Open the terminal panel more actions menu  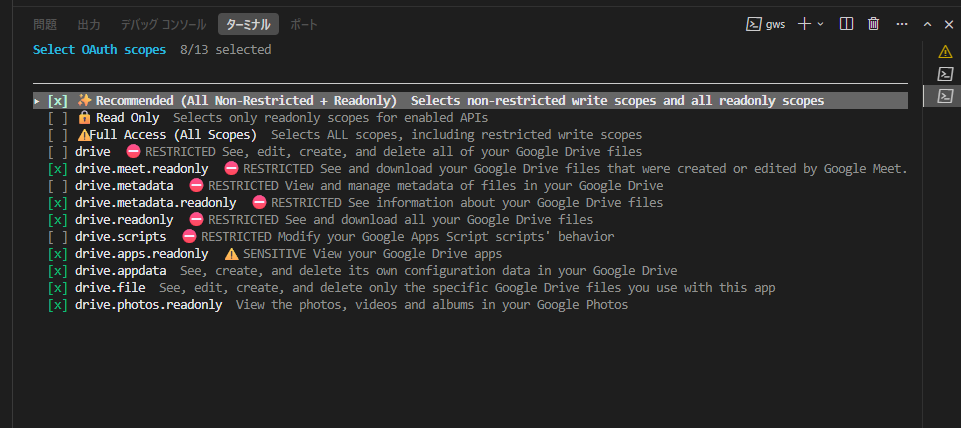pos(901,24)
